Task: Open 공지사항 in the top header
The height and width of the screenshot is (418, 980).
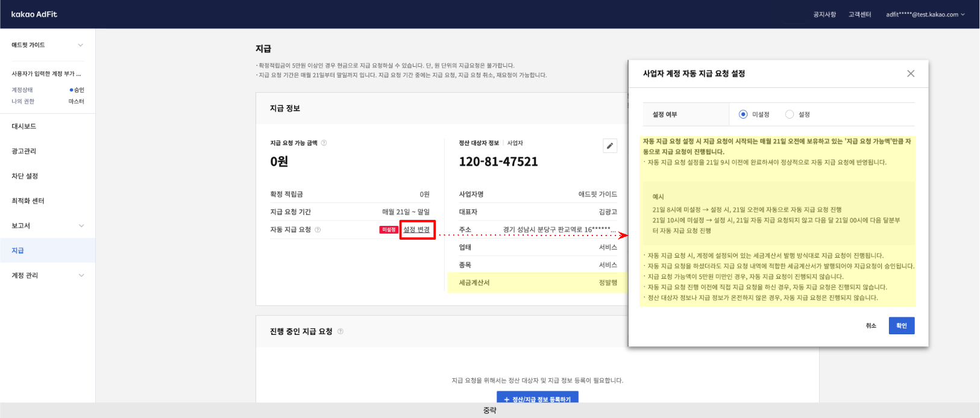Action: coord(825,14)
